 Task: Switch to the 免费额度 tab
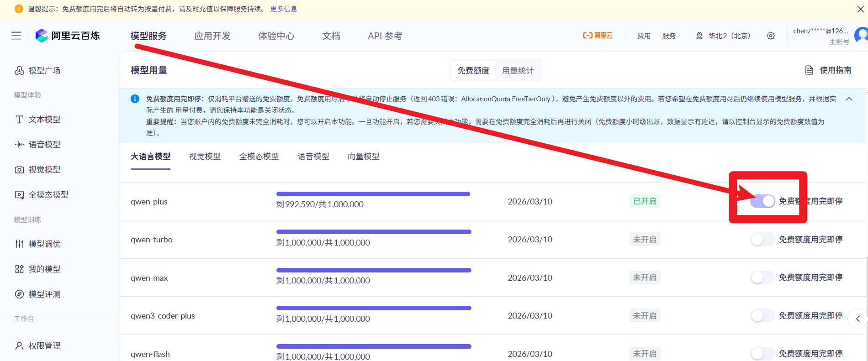tap(473, 70)
